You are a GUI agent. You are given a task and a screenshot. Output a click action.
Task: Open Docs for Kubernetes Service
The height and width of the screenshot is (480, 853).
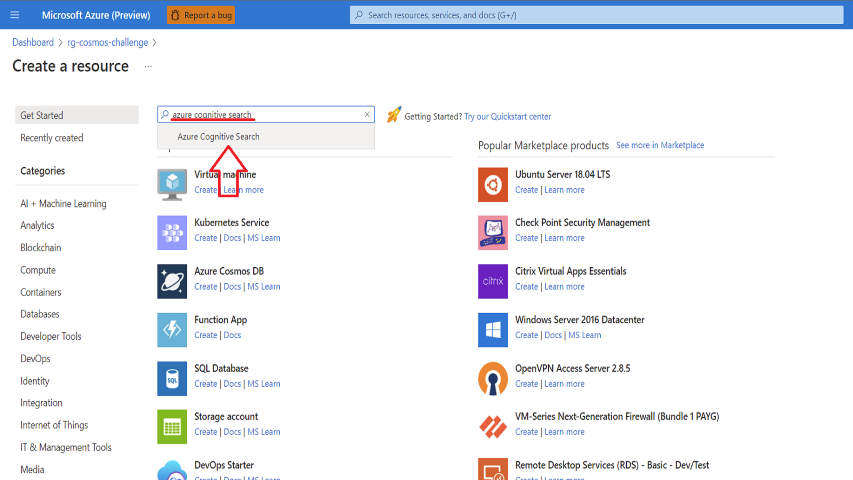click(232, 238)
